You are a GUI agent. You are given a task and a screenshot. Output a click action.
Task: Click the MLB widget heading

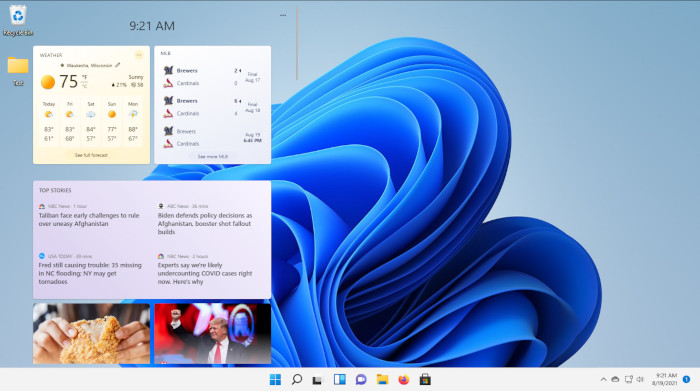166,53
